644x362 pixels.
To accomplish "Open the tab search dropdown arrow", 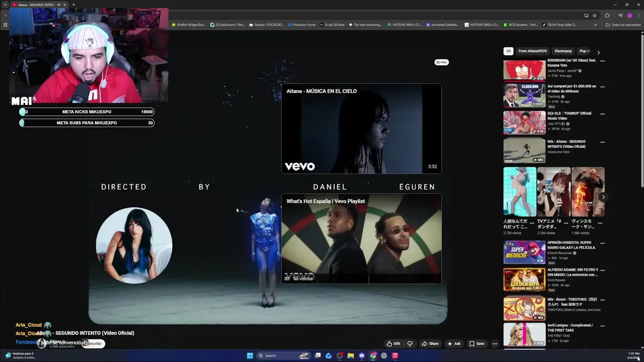I will pos(6,5).
